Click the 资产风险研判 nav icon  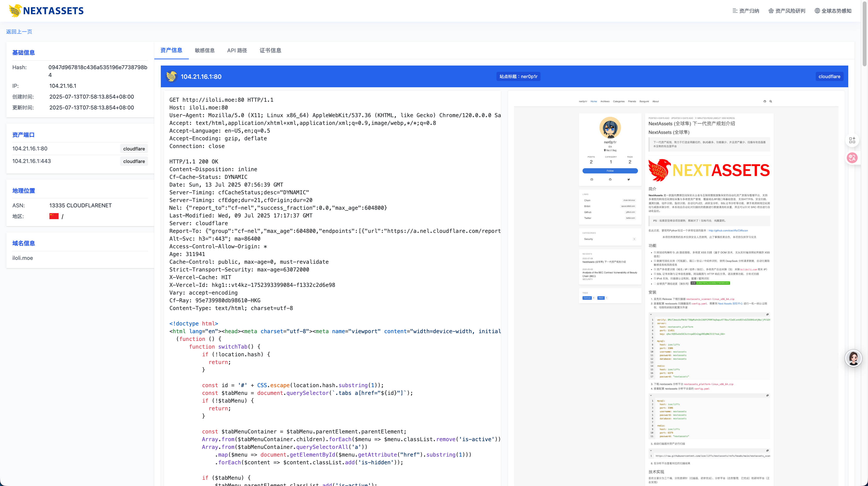click(x=771, y=11)
